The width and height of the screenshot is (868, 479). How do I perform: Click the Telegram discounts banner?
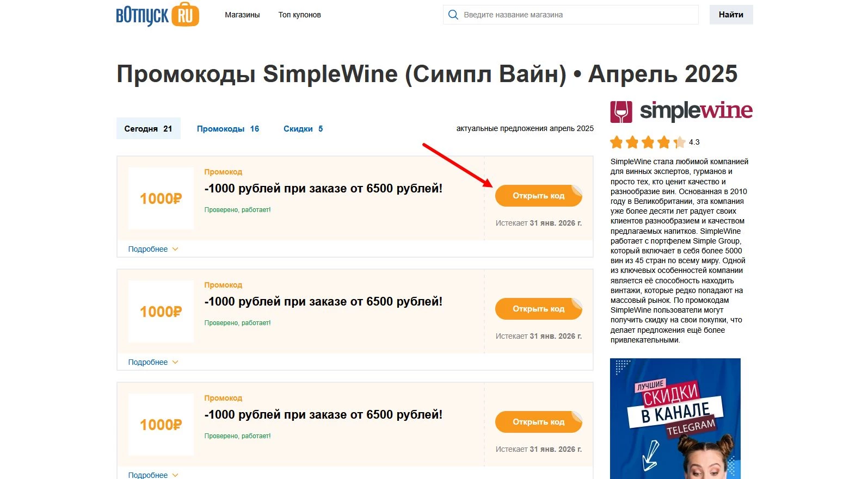click(x=675, y=419)
